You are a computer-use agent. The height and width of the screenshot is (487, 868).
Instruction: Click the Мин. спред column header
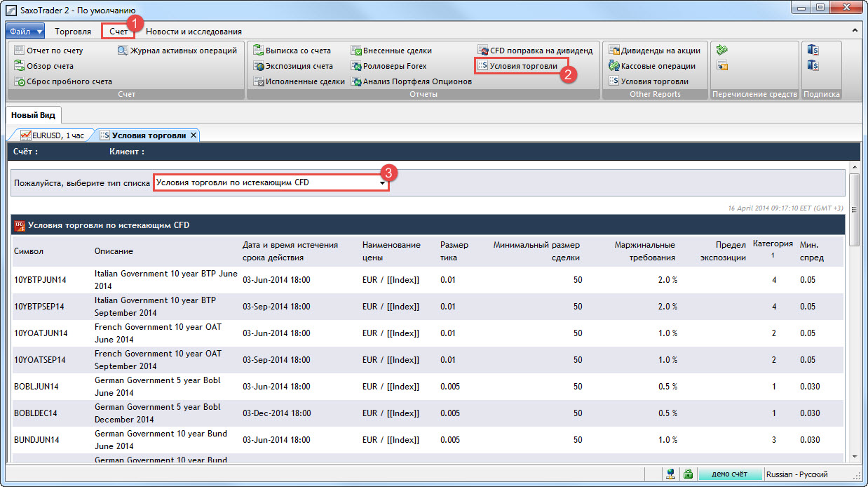[812, 251]
